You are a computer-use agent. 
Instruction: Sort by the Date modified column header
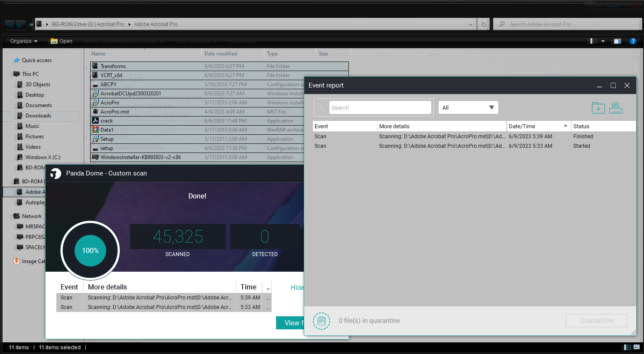pos(221,54)
